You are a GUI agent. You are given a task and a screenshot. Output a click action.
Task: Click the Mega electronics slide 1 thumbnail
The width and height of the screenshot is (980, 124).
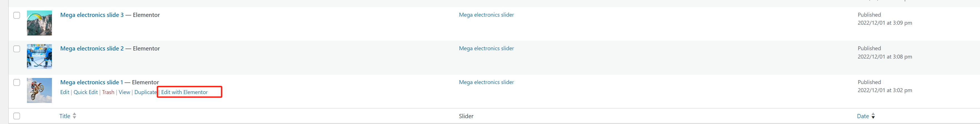(39, 90)
